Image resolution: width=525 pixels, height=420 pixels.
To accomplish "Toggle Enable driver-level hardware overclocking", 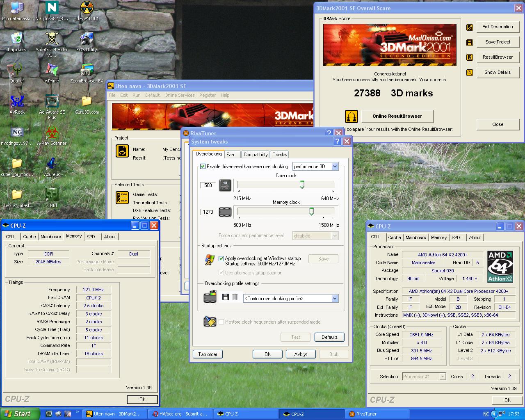I will point(203,167).
